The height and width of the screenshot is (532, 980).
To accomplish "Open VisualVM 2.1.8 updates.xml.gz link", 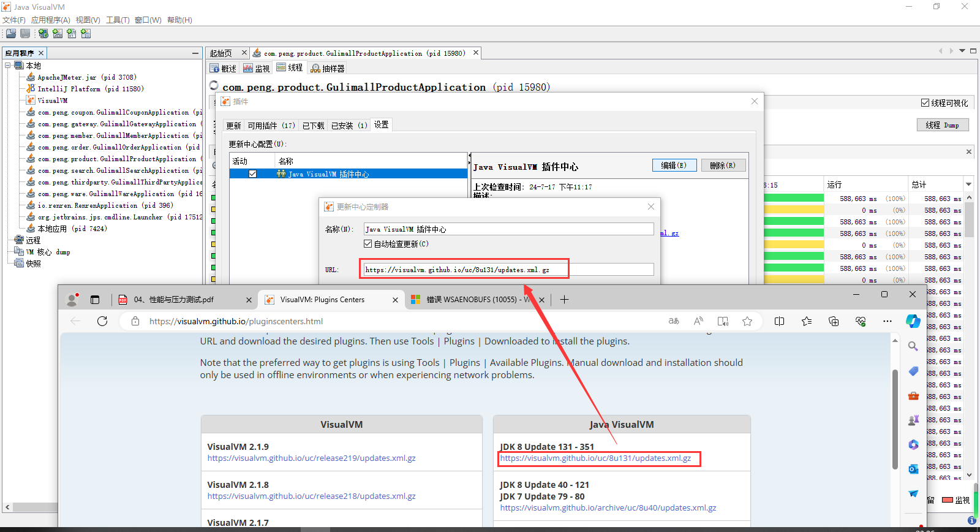I will [x=312, y=496].
